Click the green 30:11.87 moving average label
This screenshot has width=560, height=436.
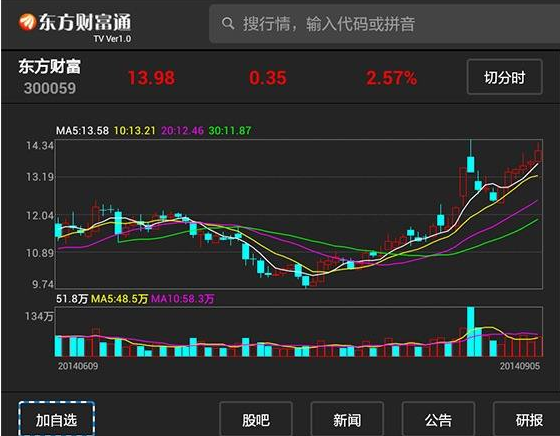click(x=230, y=131)
